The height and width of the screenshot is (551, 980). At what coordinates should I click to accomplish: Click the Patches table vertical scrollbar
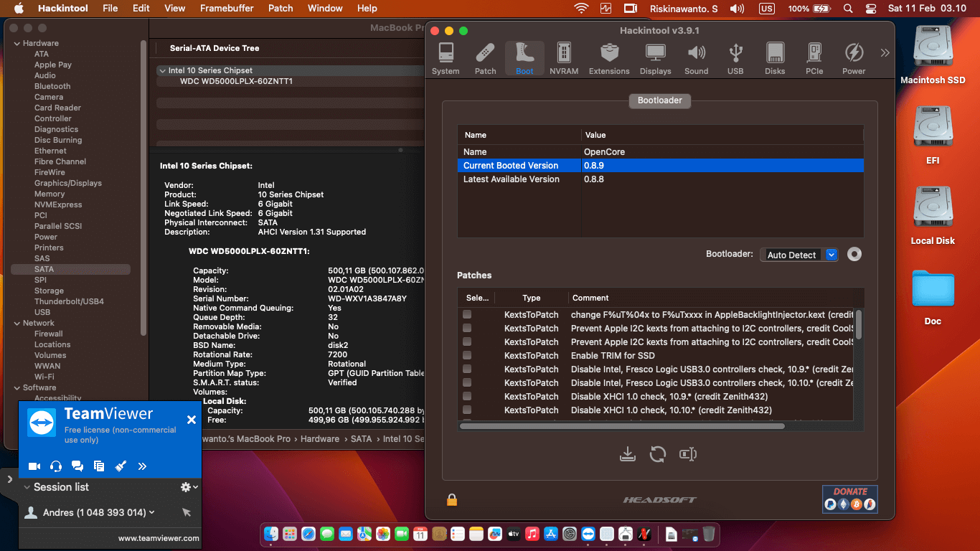[859, 324]
